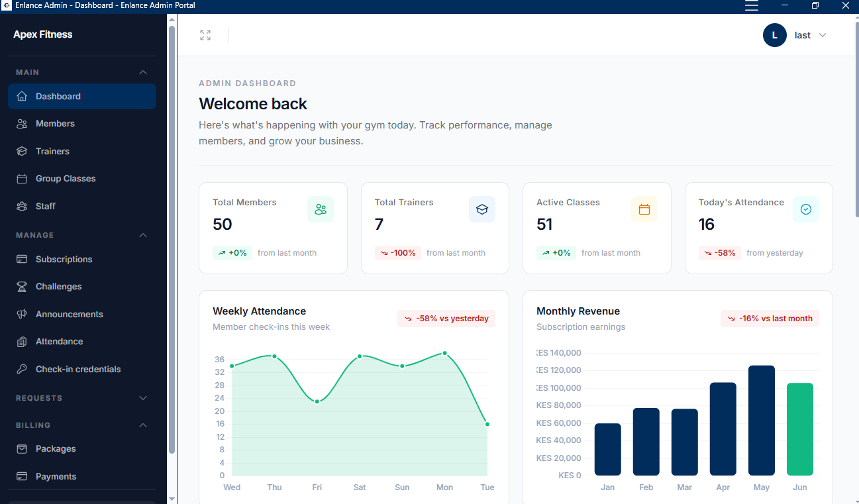
Task: Click the May revenue bar
Action: (762, 421)
